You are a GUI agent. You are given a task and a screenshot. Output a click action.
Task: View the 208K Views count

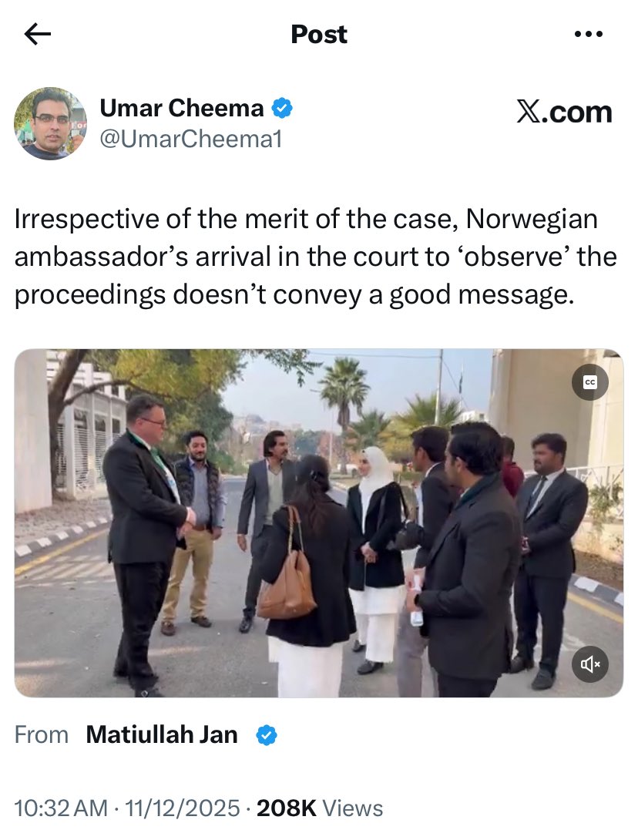point(320,808)
